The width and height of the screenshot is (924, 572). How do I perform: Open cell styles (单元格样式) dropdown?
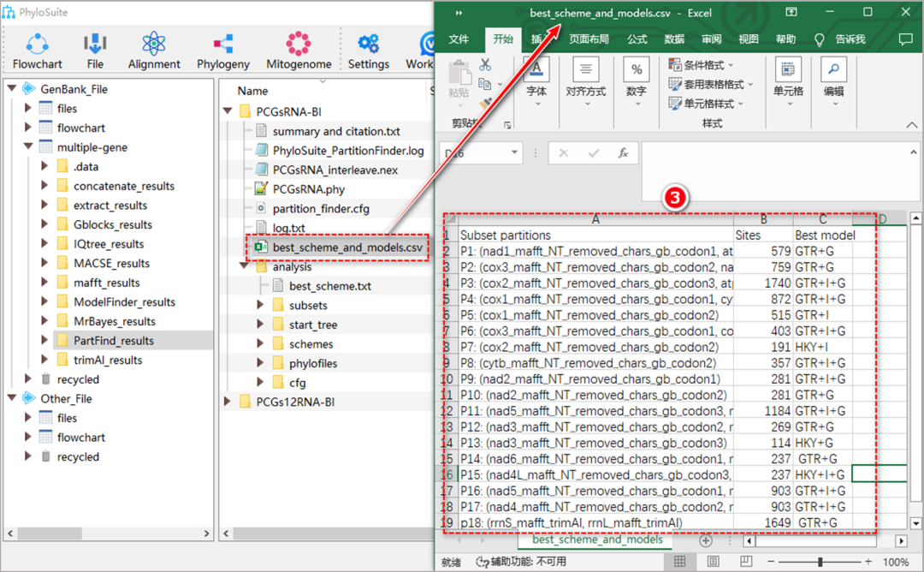tap(706, 104)
